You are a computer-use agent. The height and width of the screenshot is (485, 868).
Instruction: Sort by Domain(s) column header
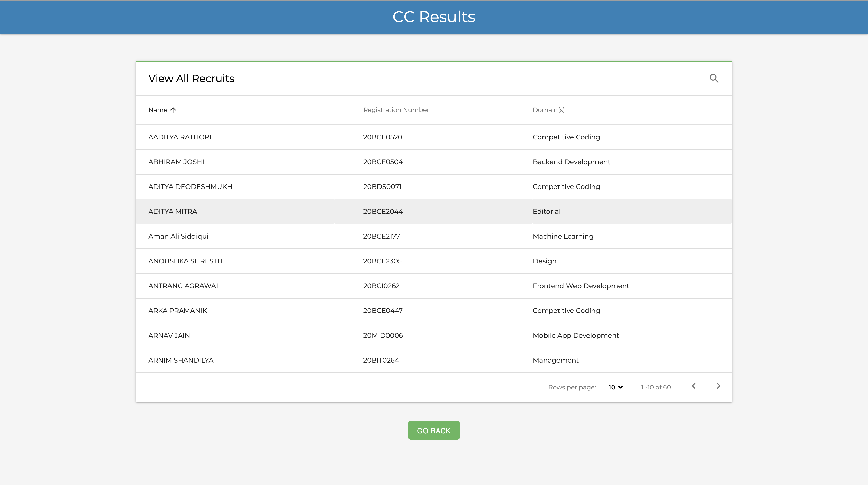point(548,110)
